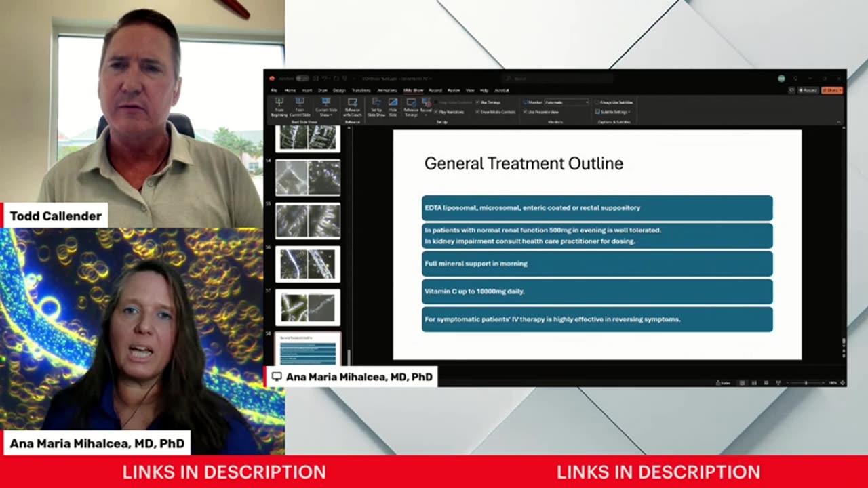
Task: Open the Acrobat ribbon tab
Action: click(501, 90)
